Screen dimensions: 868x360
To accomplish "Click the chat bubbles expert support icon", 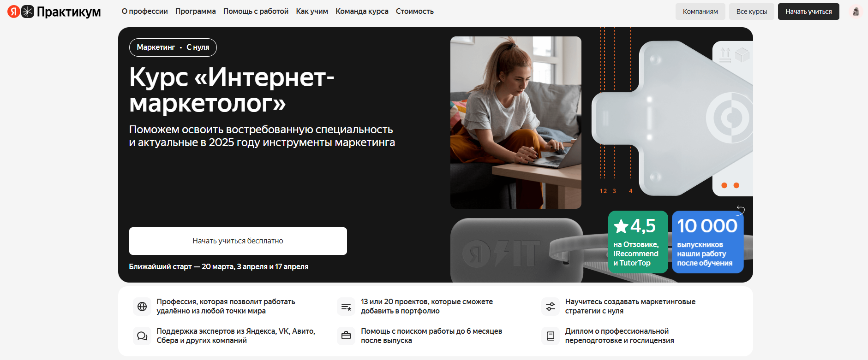I will click(142, 336).
